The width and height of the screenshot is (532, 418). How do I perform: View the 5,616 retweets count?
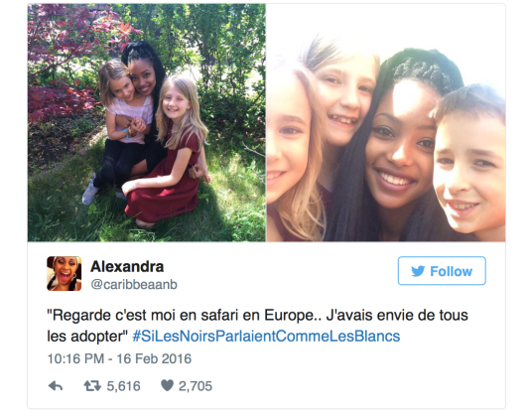click(123, 386)
